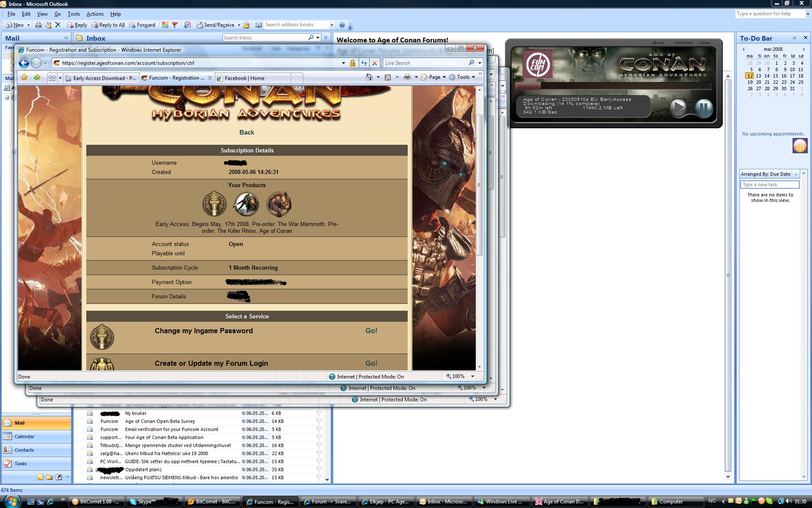Open the IE address bar history dropdown
The width and height of the screenshot is (812, 508).
coord(343,63)
